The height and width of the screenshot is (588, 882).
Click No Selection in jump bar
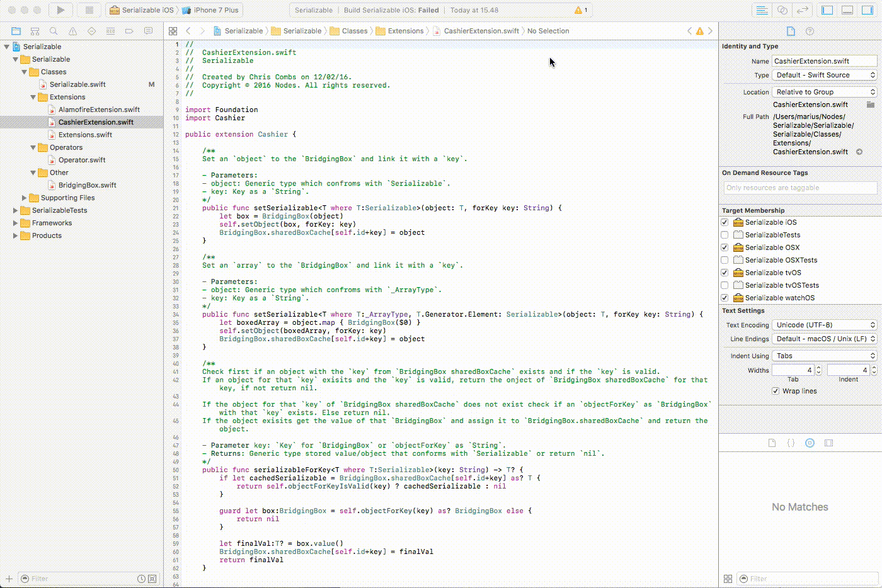(x=548, y=31)
